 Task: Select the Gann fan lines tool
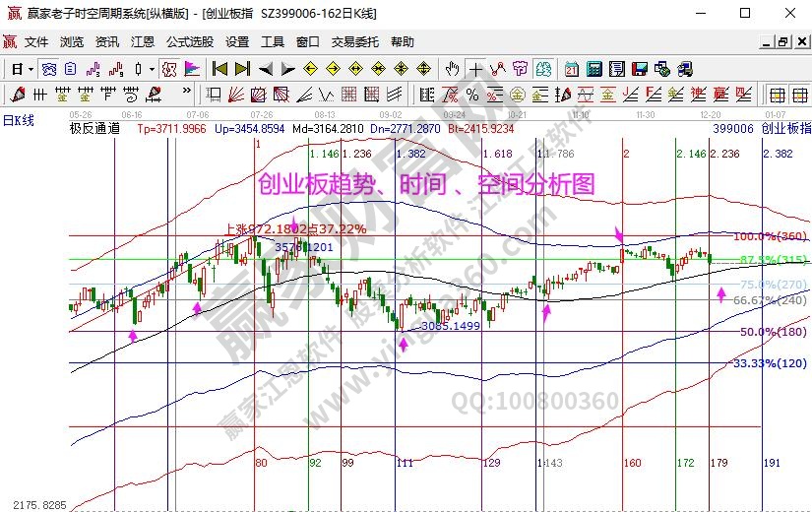(236, 95)
